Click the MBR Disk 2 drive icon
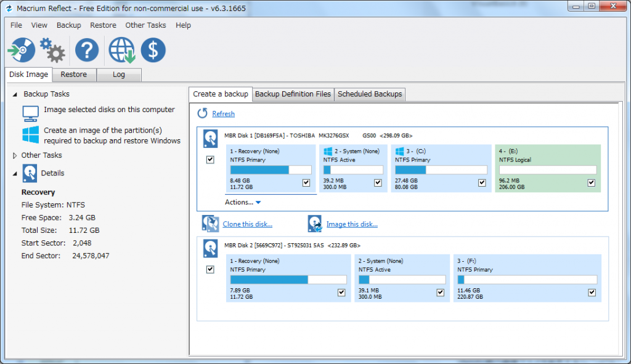Image resolution: width=631 pixels, height=364 pixels. click(210, 248)
